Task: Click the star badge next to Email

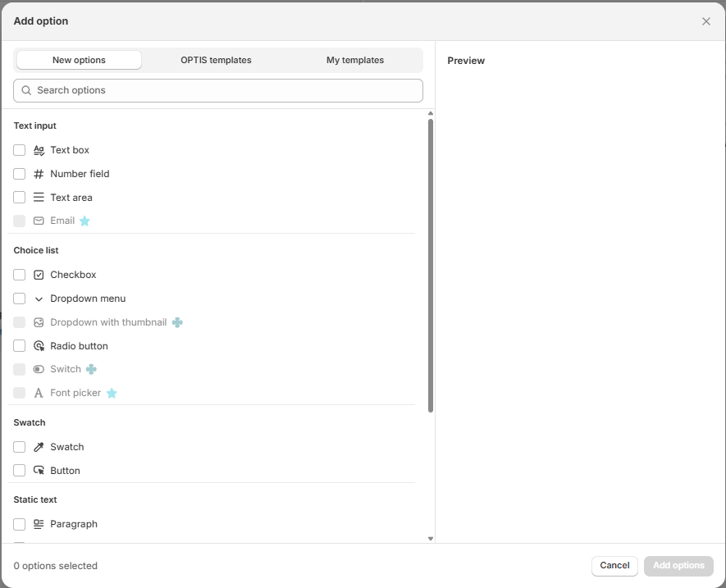Action: pyautogui.click(x=84, y=221)
